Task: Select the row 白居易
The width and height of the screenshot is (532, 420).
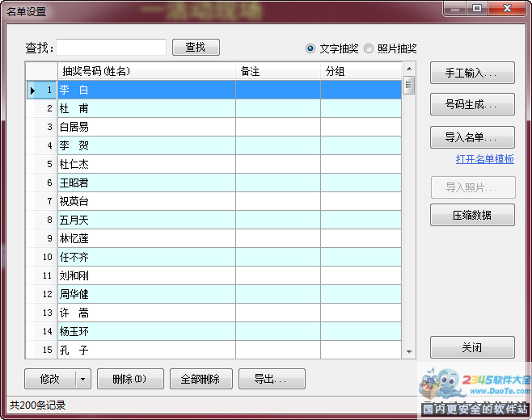Action: point(213,127)
